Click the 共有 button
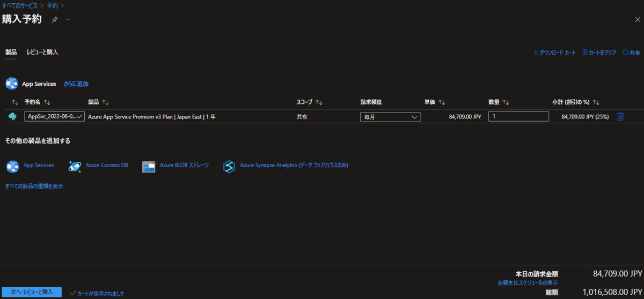The width and height of the screenshot is (644, 299). [x=631, y=53]
